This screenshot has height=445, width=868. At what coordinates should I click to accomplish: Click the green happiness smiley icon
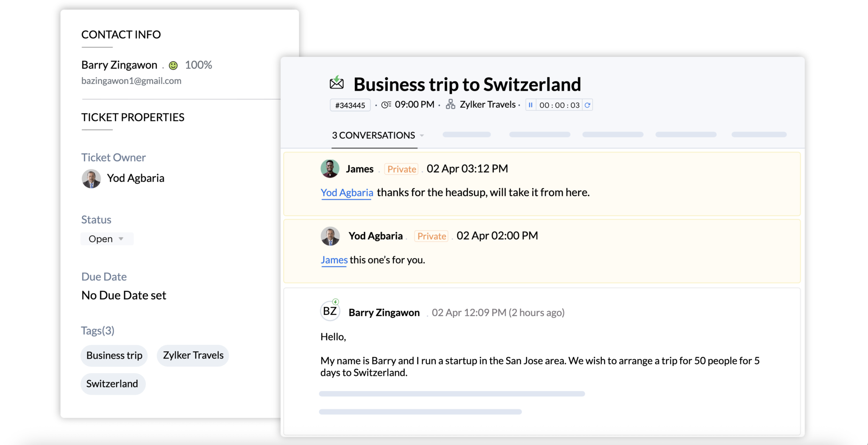point(173,65)
